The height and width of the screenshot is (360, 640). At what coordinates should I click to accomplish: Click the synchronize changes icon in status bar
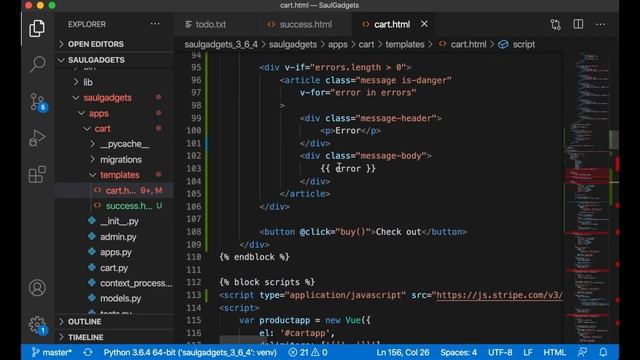point(88,352)
